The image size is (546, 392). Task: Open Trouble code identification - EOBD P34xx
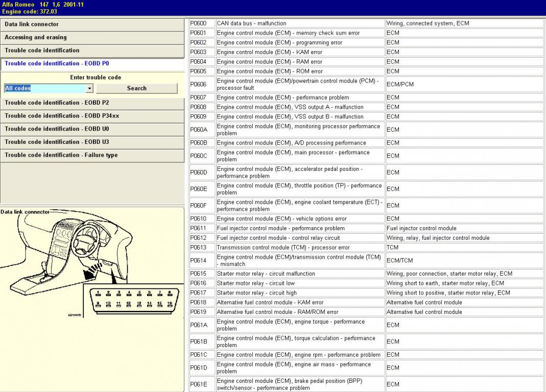[x=92, y=116]
